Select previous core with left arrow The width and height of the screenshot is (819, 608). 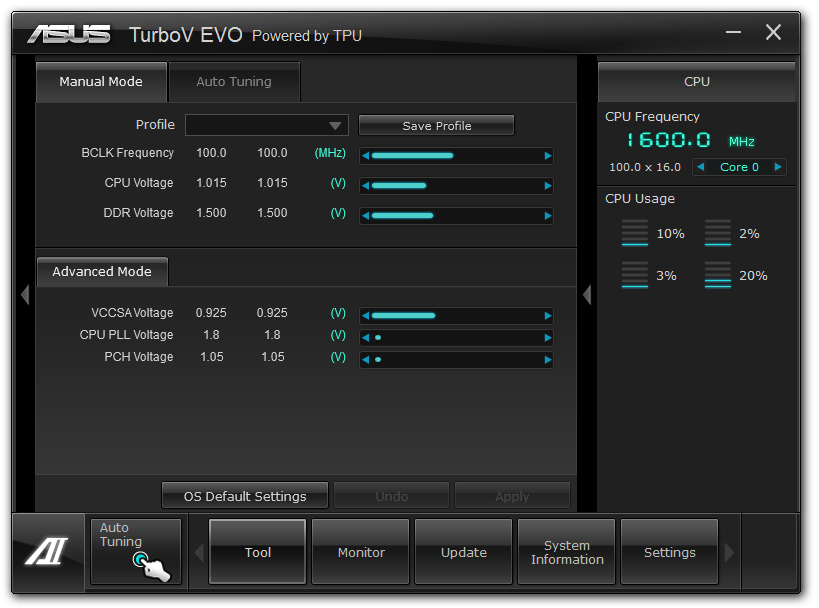pyautogui.click(x=701, y=167)
